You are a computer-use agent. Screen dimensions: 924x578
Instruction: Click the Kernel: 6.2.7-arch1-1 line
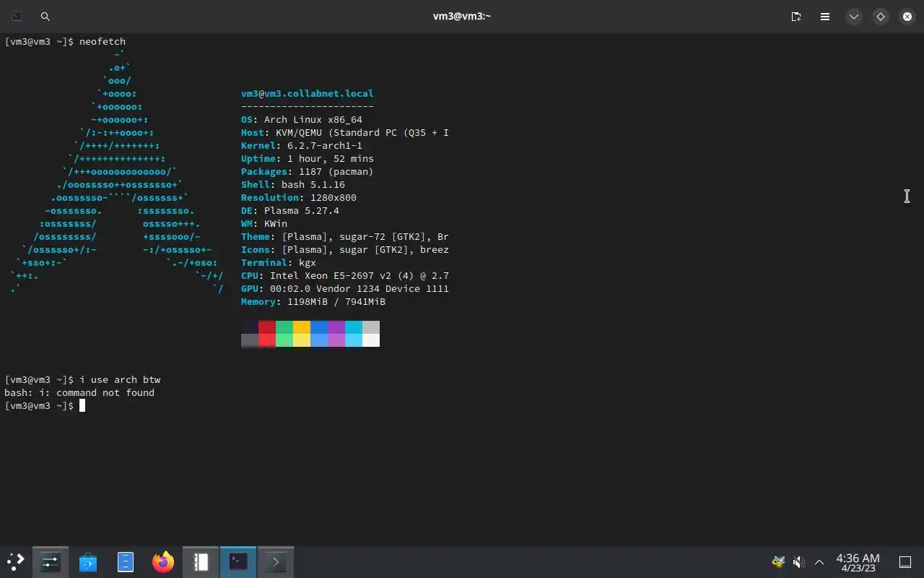click(x=302, y=145)
